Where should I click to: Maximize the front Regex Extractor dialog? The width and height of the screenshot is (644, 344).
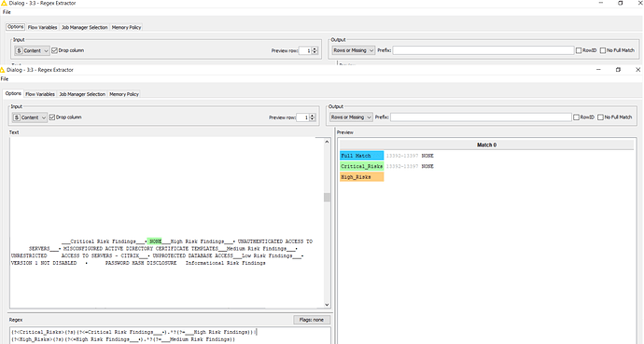(x=618, y=70)
